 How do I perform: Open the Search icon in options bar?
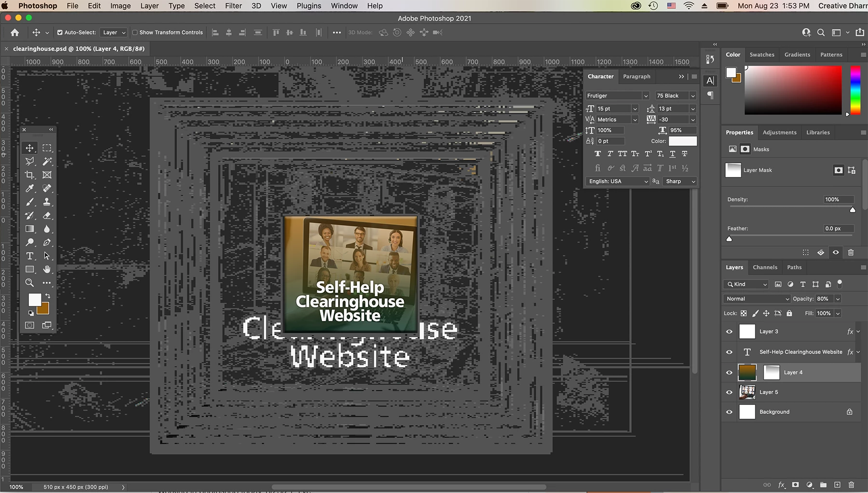(x=821, y=32)
